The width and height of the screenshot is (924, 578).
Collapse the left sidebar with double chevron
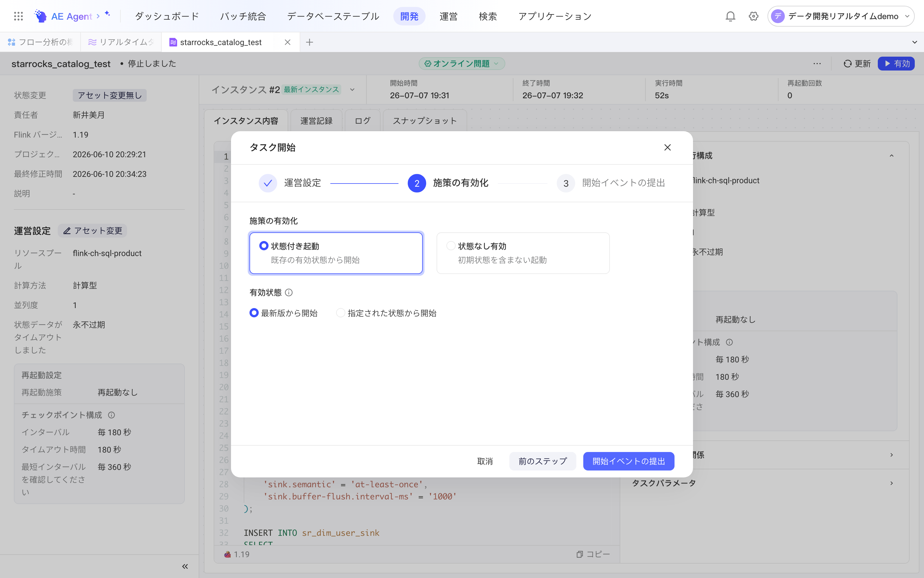[185, 566]
